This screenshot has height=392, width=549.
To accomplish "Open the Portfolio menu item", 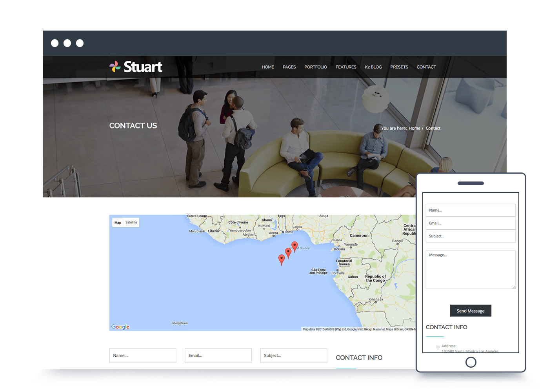I will (315, 67).
